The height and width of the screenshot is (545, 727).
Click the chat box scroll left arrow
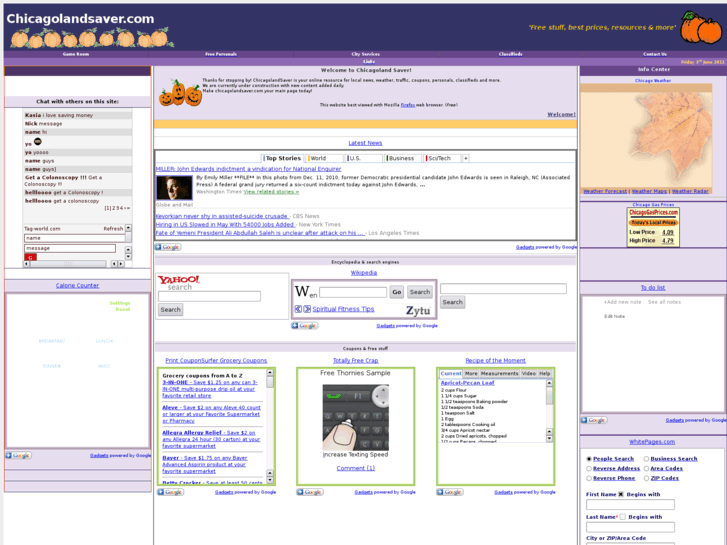[x=26, y=263]
